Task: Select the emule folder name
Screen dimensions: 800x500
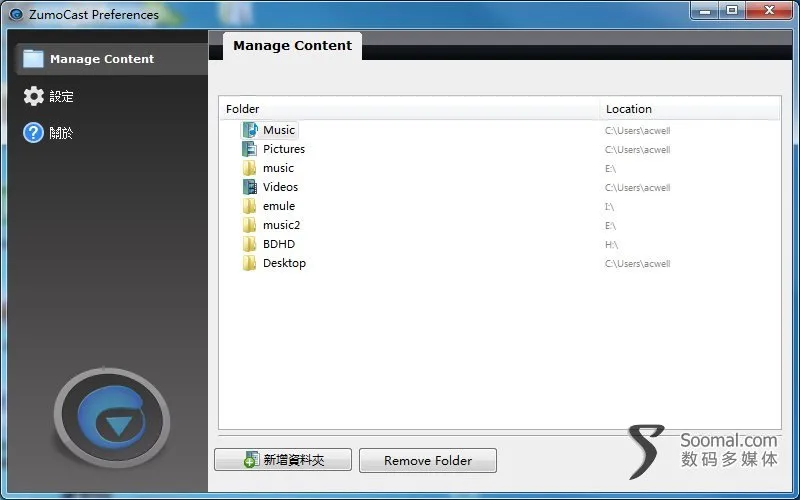Action: (x=279, y=206)
